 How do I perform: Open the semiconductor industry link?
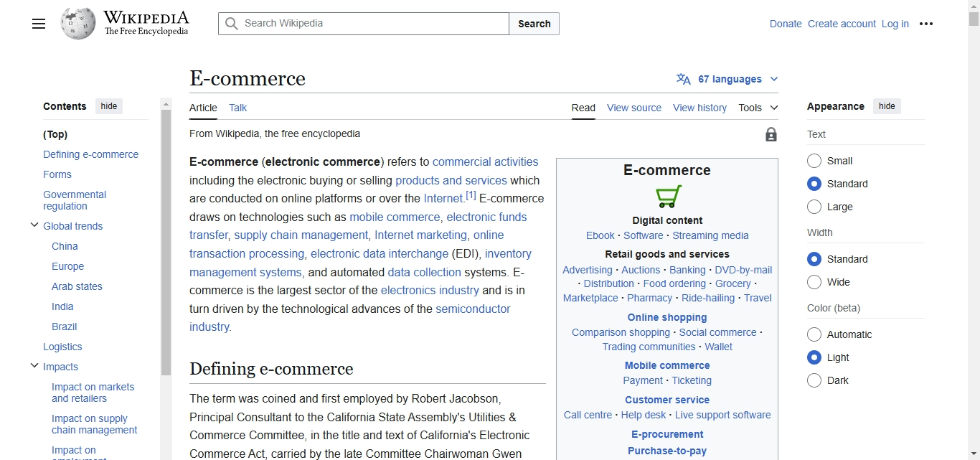tap(350, 318)
